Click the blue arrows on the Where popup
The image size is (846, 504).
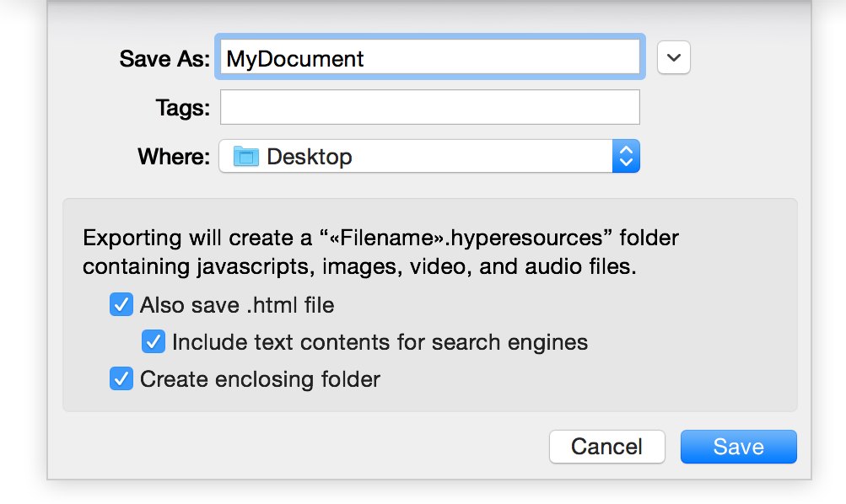click(x=625, y=157)
